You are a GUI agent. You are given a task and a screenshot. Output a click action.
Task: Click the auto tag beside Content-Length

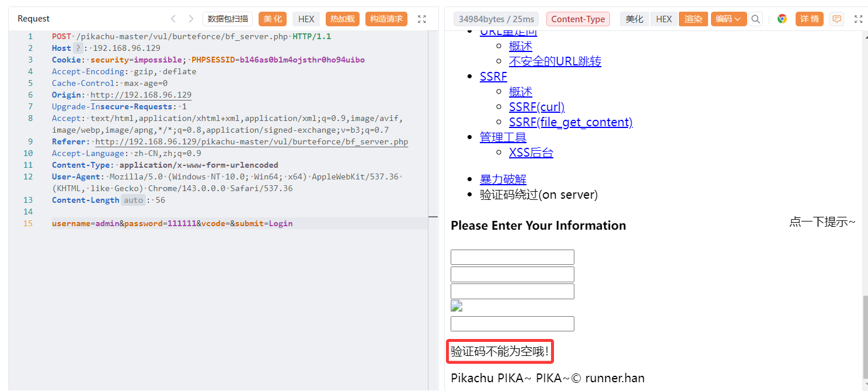[134, 200]
